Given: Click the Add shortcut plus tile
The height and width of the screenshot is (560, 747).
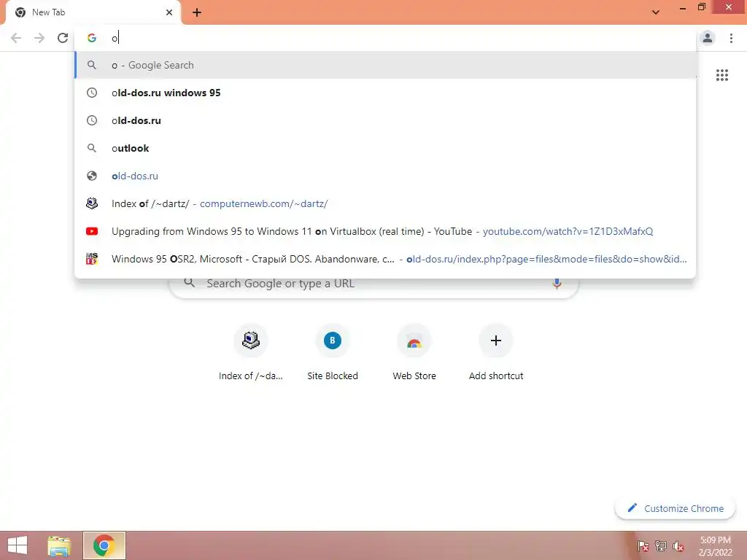Looking at the screenshot, I should point(496,353).
